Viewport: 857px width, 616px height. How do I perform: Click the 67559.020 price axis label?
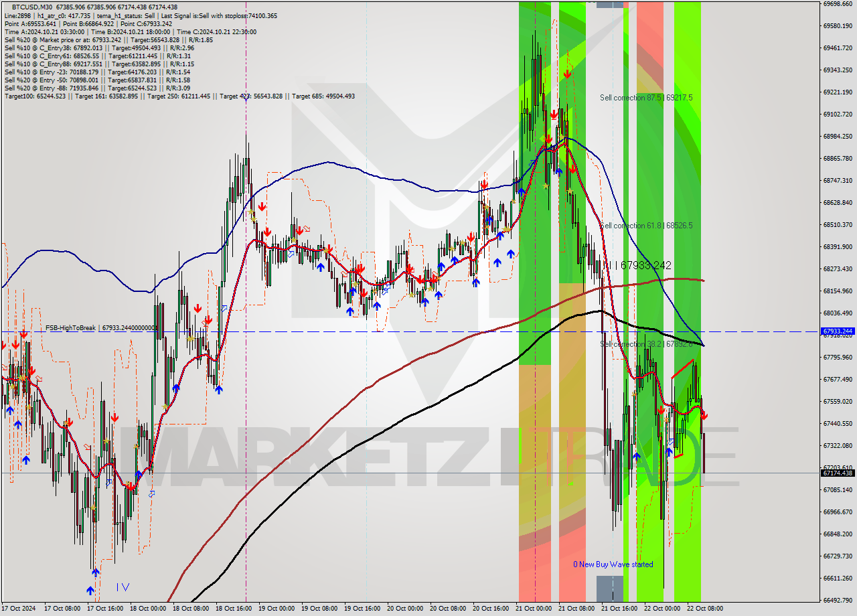pos(838,401)
